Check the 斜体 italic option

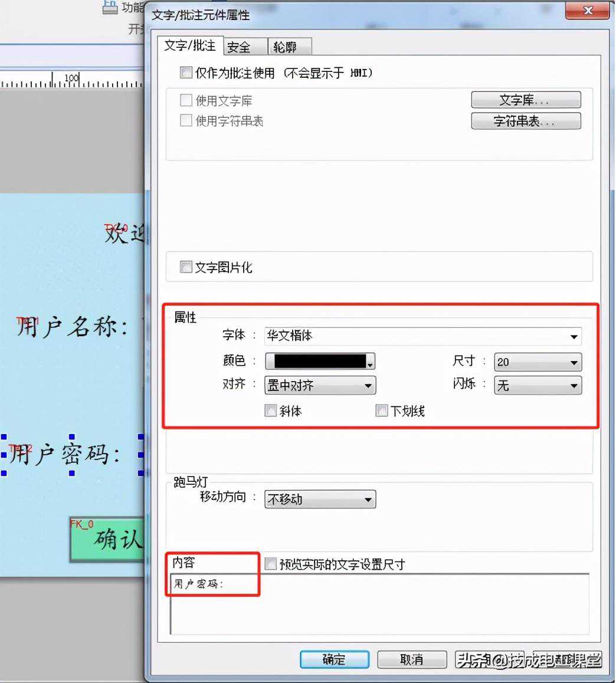tap(271, 411)
